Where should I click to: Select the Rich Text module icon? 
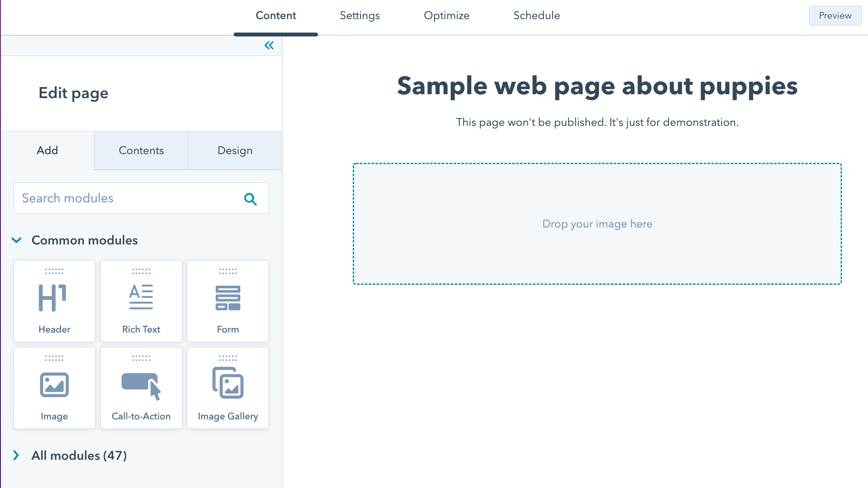141,297
